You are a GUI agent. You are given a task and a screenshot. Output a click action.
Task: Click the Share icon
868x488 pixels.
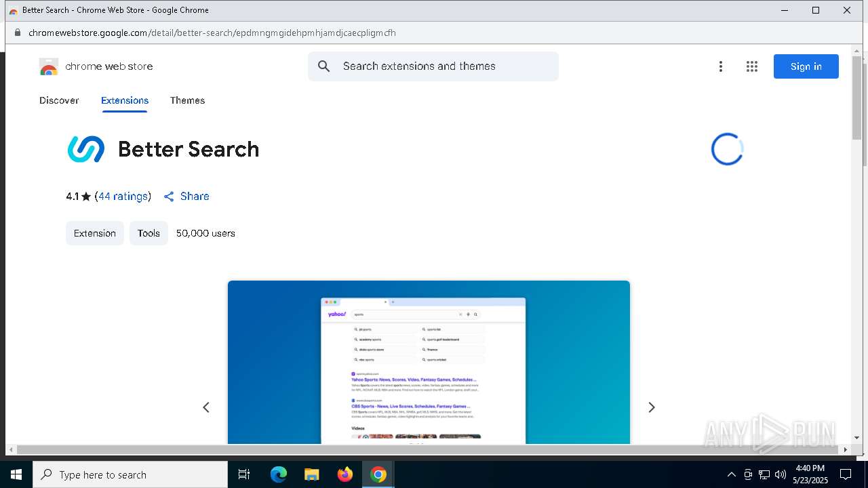tap(169, 197)
